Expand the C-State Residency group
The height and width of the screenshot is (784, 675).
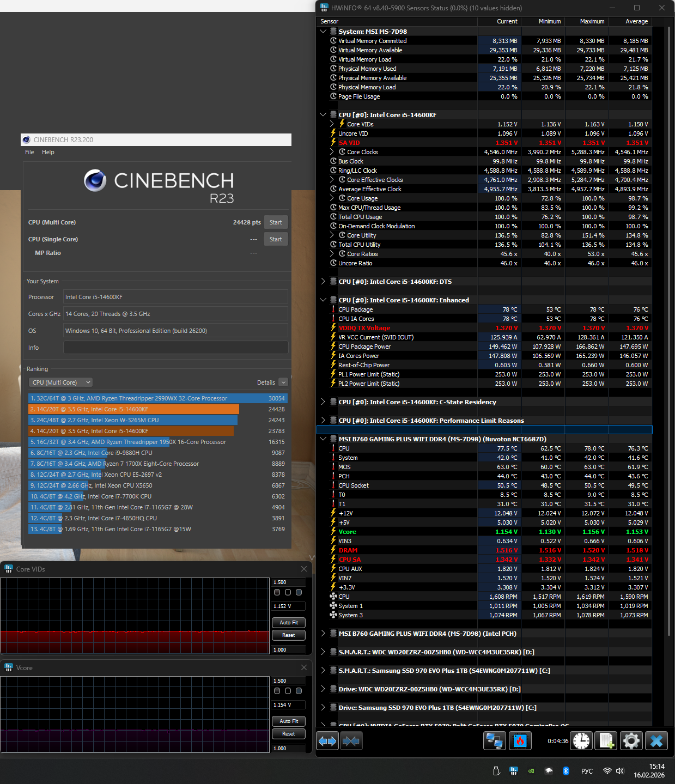pos(323,402)
